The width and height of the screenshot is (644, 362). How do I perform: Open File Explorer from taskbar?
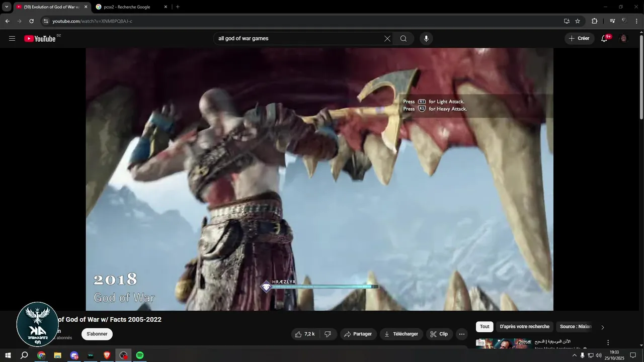click(x=58, y=355)
